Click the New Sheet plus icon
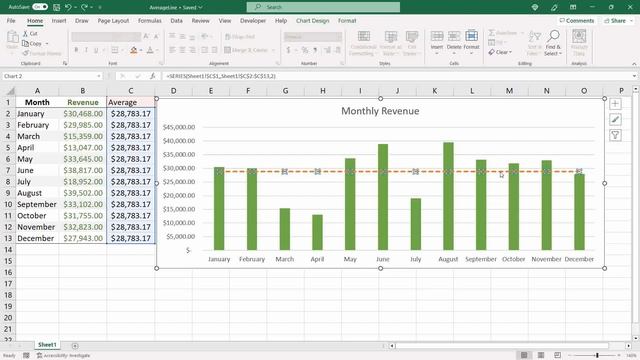The width and height of the screenshot is (640, 360). coord(75,346)
